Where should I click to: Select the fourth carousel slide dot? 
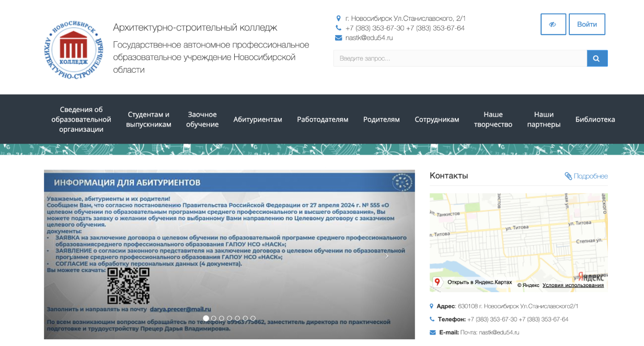coord(229,318)
